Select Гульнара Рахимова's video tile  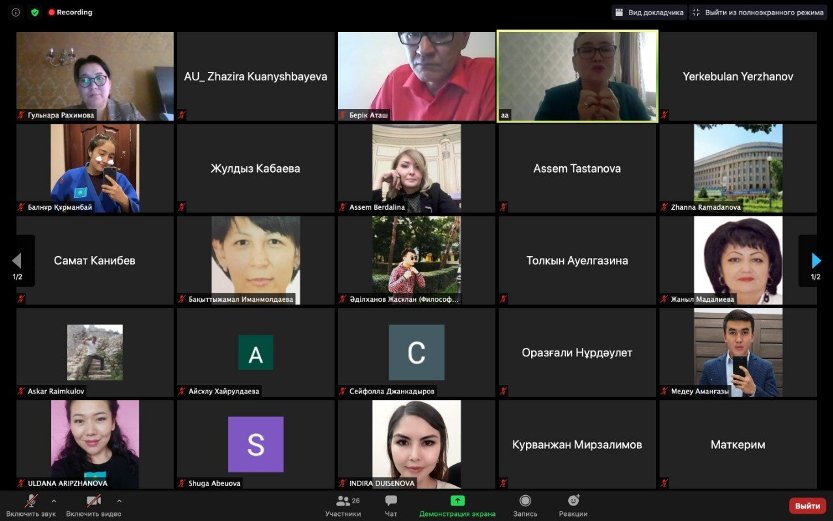(95, 76)
